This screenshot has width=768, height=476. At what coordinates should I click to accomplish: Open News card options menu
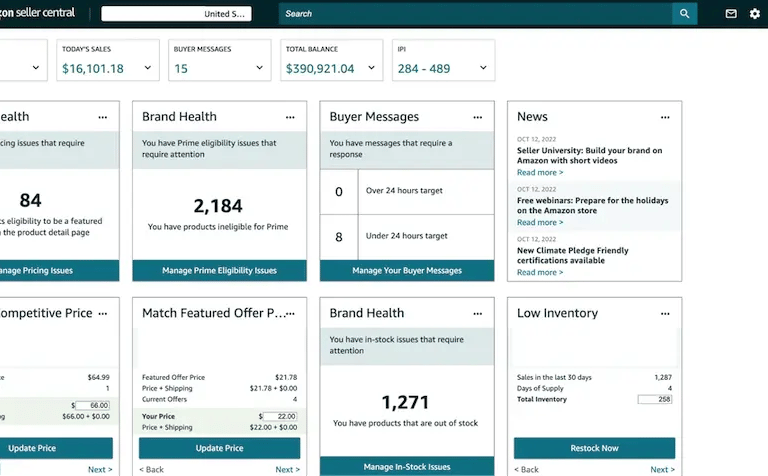[x=665, y=117]
